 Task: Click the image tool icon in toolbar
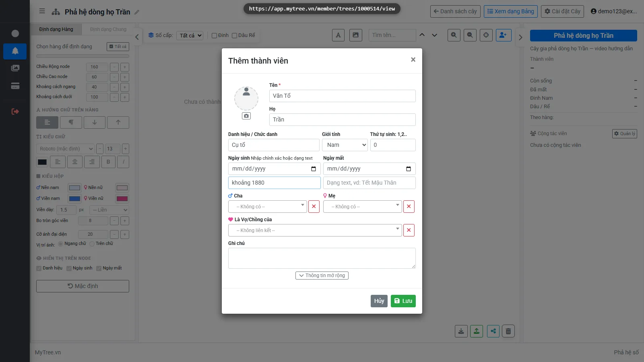pyautogui.click(x=355, y=35)
